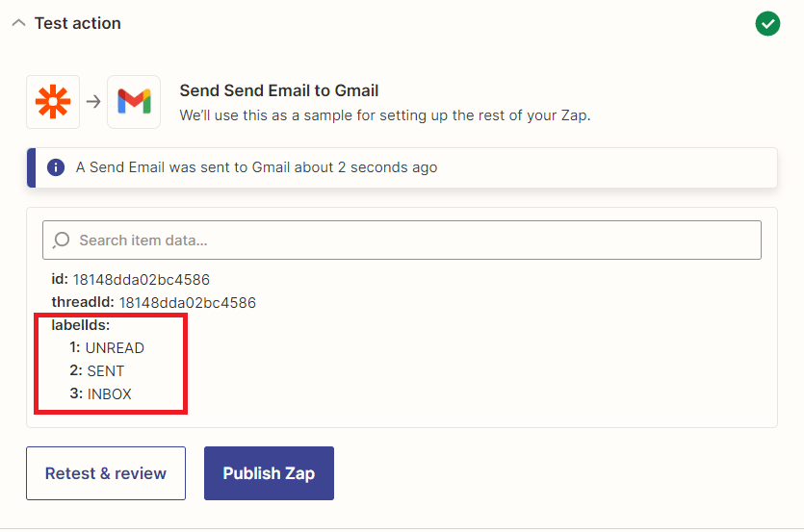Viewport: 804px width, 532px height.
Task: Collapse the Test action section chevron
Action: click(x=18, y=23)
